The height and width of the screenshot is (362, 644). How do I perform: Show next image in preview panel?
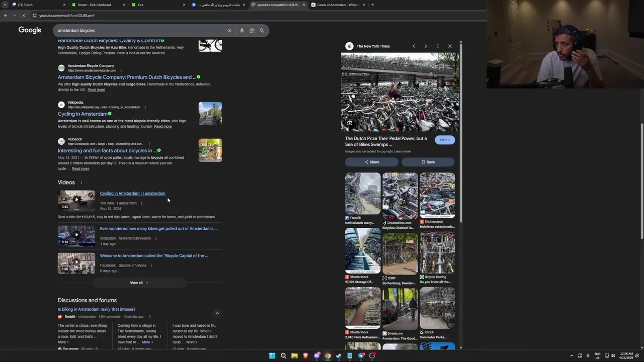point(426,46)
